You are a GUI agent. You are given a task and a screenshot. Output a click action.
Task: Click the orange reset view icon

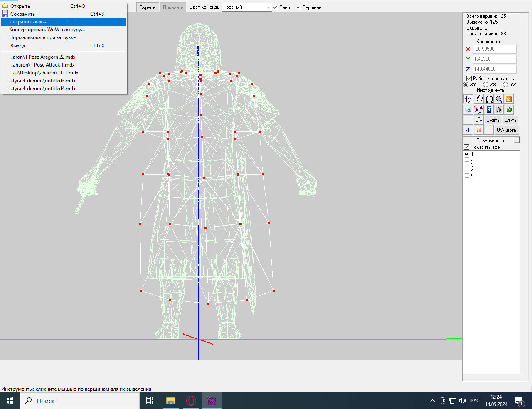pos(509,99)
